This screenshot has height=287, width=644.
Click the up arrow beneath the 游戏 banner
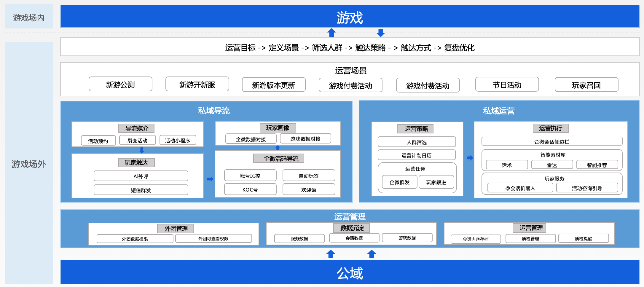tap(331, 32)
